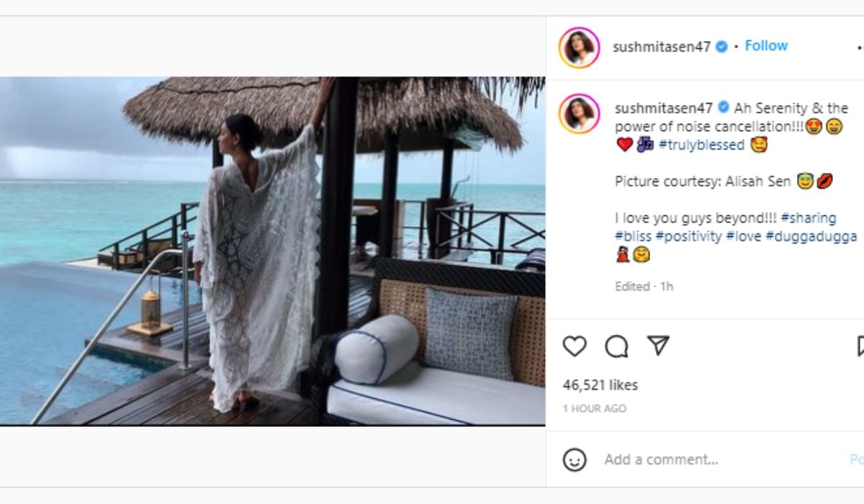Open the #bliss hashtag
The width and height of the screenshot is (864, 504).
633,236
